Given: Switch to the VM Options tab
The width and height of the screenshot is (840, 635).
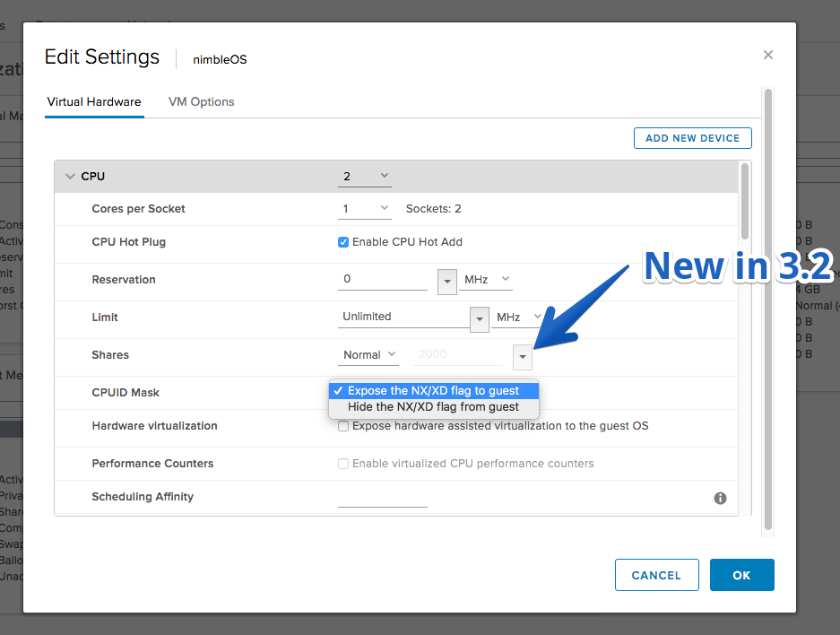Looking at the screenshot, I should (202, 102).
